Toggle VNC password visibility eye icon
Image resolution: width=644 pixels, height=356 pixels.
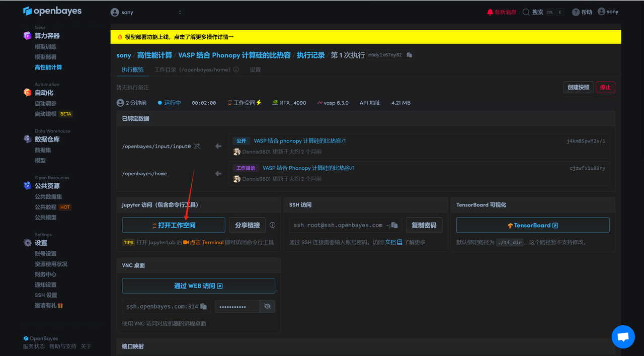(x=267, y=306)
